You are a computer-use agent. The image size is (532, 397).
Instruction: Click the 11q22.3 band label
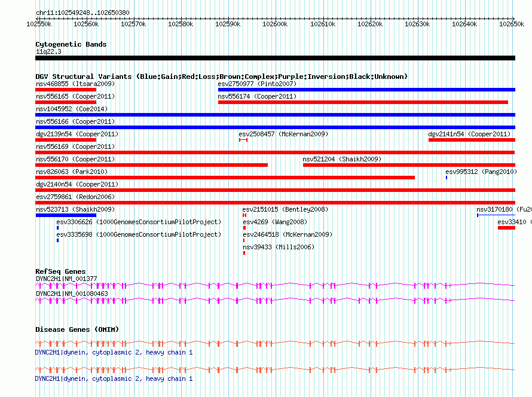click(48, 51)
